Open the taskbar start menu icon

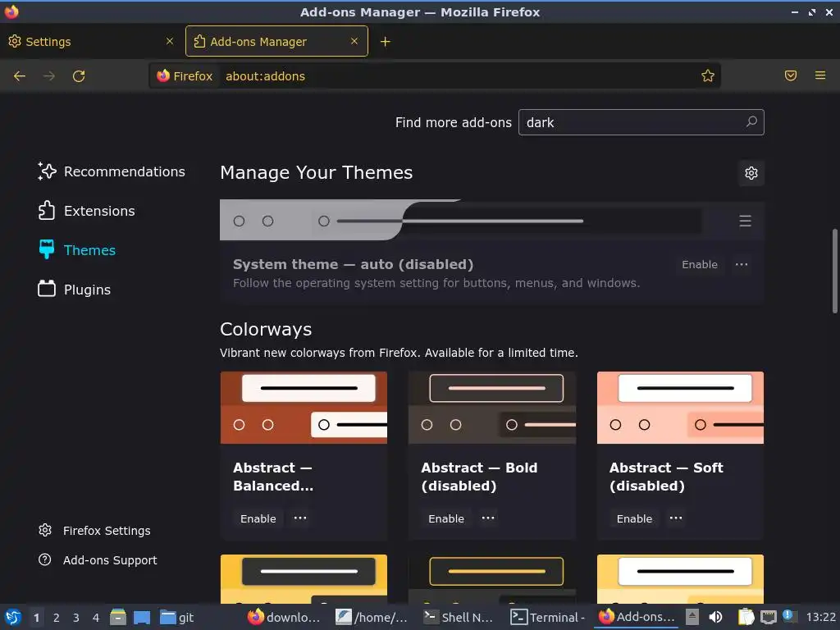12,617
